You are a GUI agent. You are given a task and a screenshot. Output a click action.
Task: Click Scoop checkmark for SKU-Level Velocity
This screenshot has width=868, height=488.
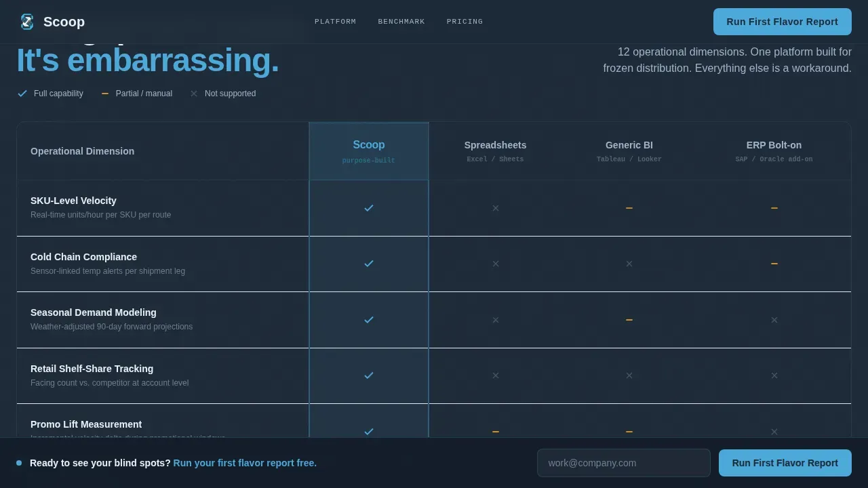click(369, 208)
